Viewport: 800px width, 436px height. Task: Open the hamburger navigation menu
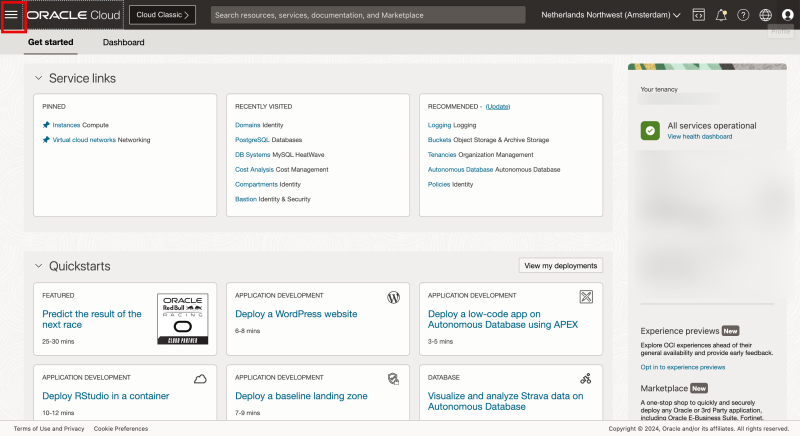coord(12,16)
